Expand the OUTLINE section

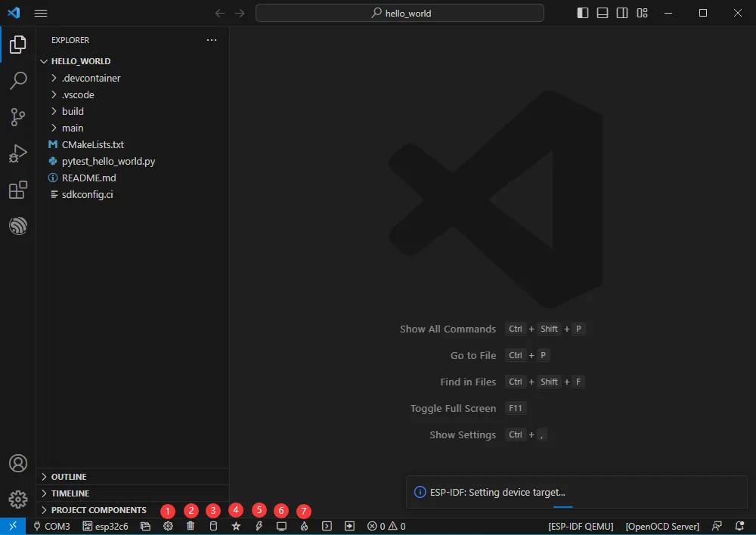click(68, 477)
